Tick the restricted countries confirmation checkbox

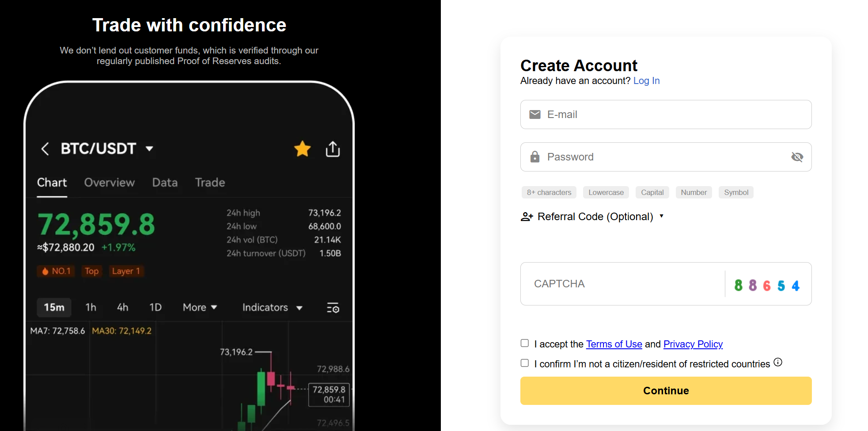click(525, 363)
